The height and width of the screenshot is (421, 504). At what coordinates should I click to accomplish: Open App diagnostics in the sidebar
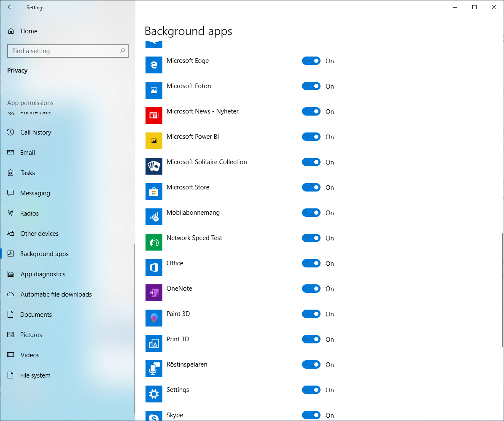[x=43, y=274]
